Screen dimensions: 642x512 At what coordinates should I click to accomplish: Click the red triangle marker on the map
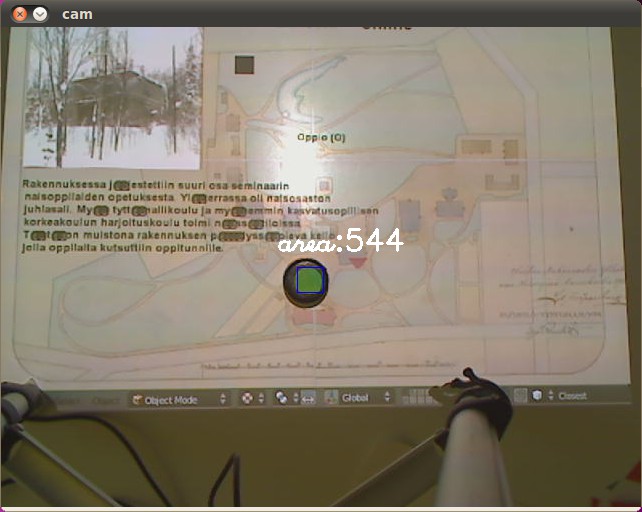[x=357, y=262]
